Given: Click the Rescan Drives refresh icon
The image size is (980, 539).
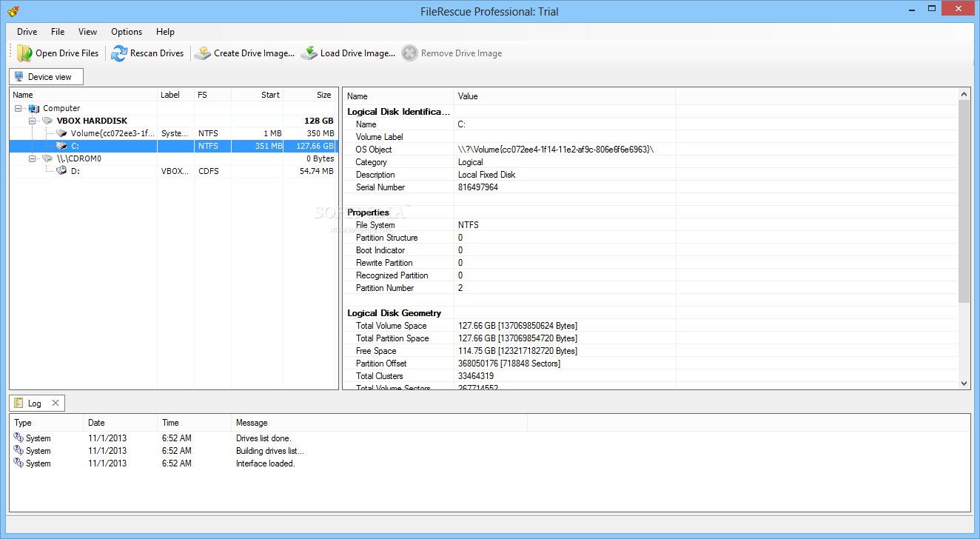Looking at the screenshot, I should [119, 53].
